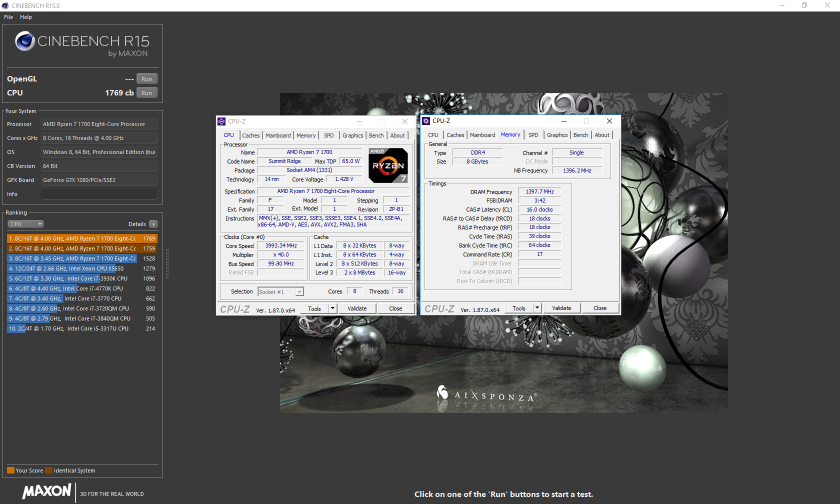Click Tools button in right CPU-Z window
The width and height of the screenshot is (840, 504).
(x=519, y=308)
